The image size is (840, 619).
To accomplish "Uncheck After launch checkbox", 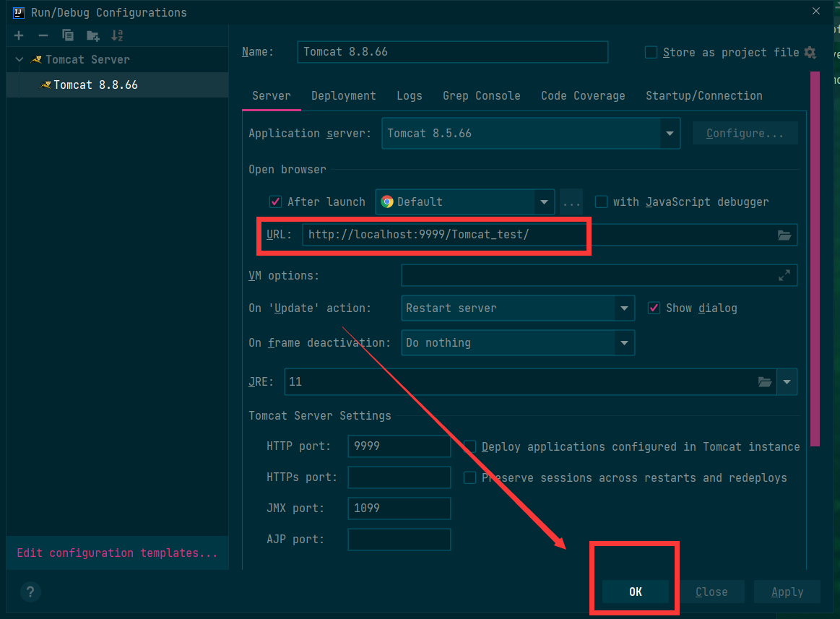I will 275,202.
